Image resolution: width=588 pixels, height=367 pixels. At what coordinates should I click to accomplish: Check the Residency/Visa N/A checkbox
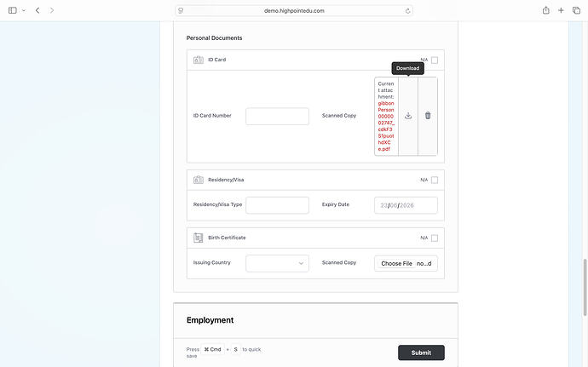click(x=435, y=181)
